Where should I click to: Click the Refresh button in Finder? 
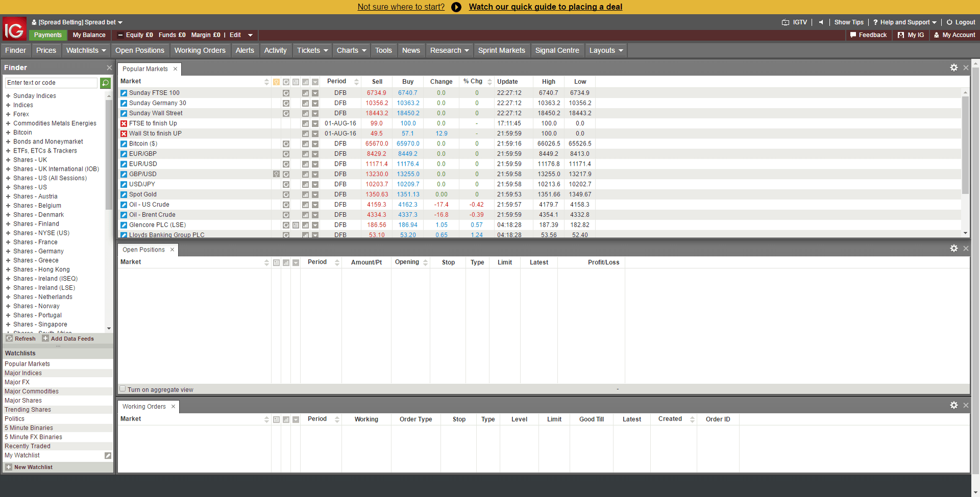(x=21, y=339)
